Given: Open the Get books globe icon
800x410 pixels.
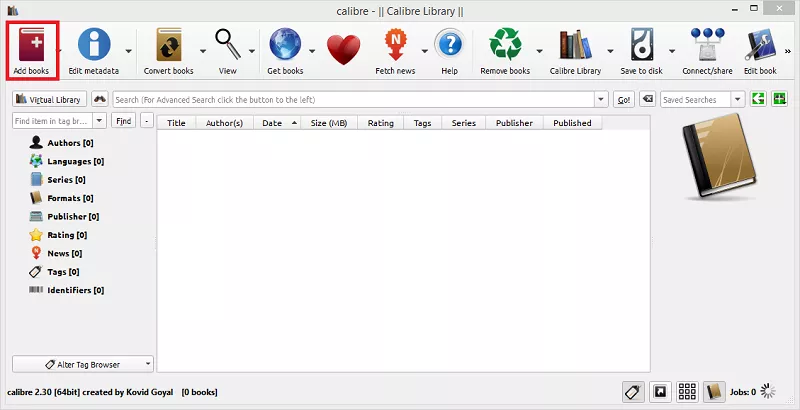Looking at the screenshot, I should tap(285, 44).
